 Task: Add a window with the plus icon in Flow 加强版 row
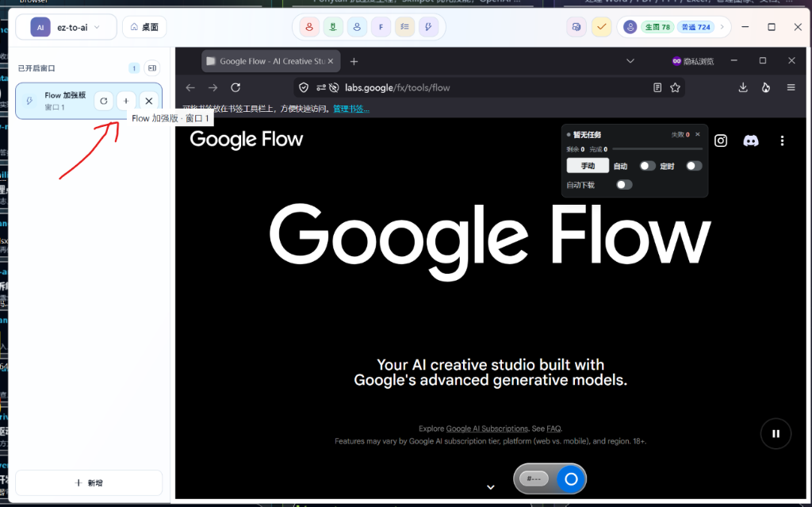click(126, 101)
